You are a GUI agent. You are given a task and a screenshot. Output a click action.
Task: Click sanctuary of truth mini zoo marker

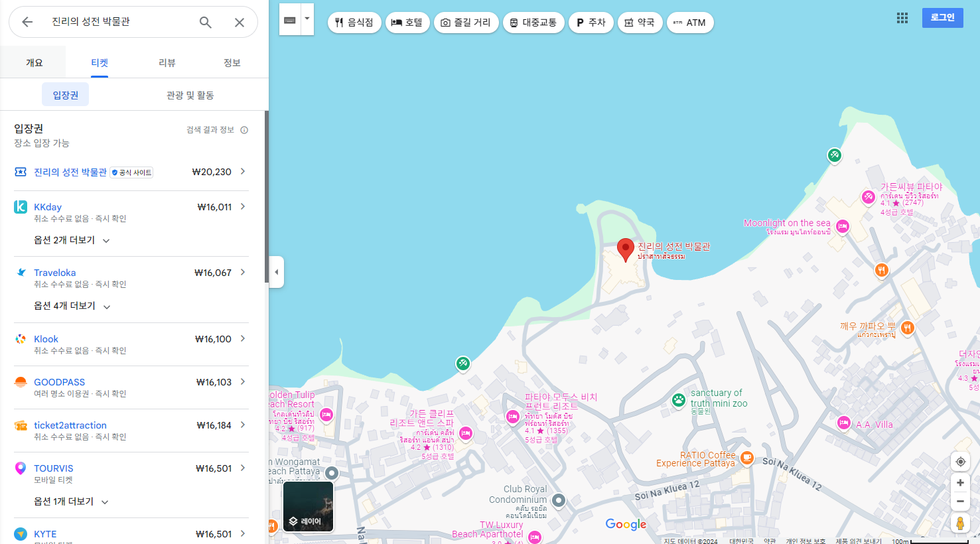coord(678,400)
